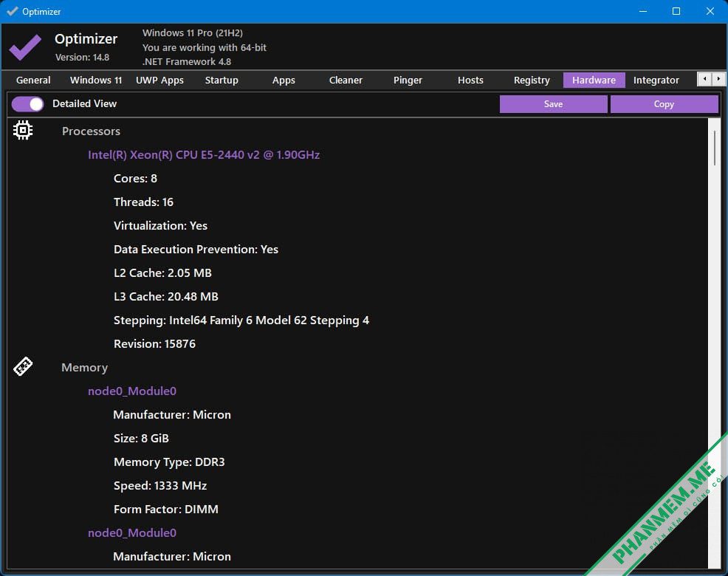Switch to the Pinger tab
Image resolution: width=728 pixels, height=576 pixels.
pyautogui.click(x=408, y=80)
